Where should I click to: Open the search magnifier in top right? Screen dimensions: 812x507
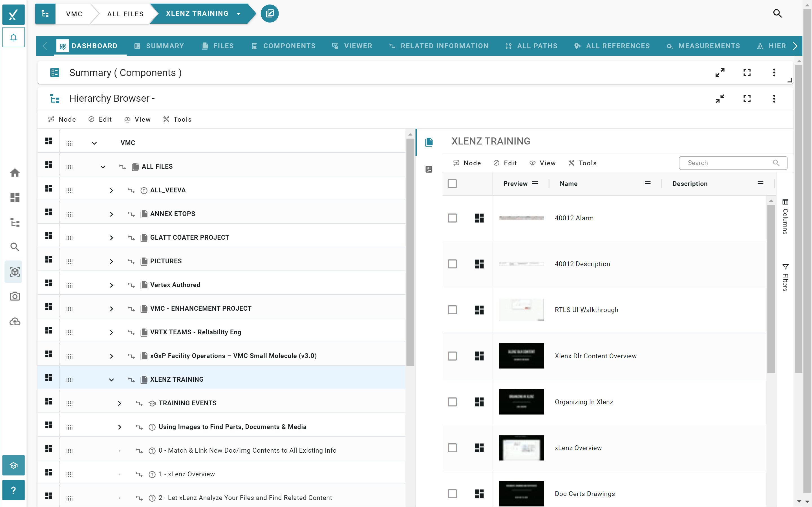tap(777, 14)
